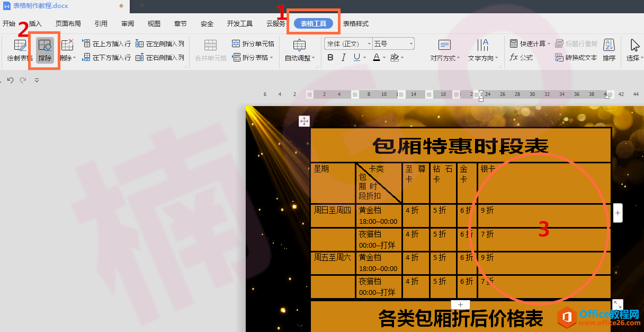The width and height of the screenshot is (644, 332).
Task: Insert a column left with 在左侧插入列
Action: (x=160, y=43)
